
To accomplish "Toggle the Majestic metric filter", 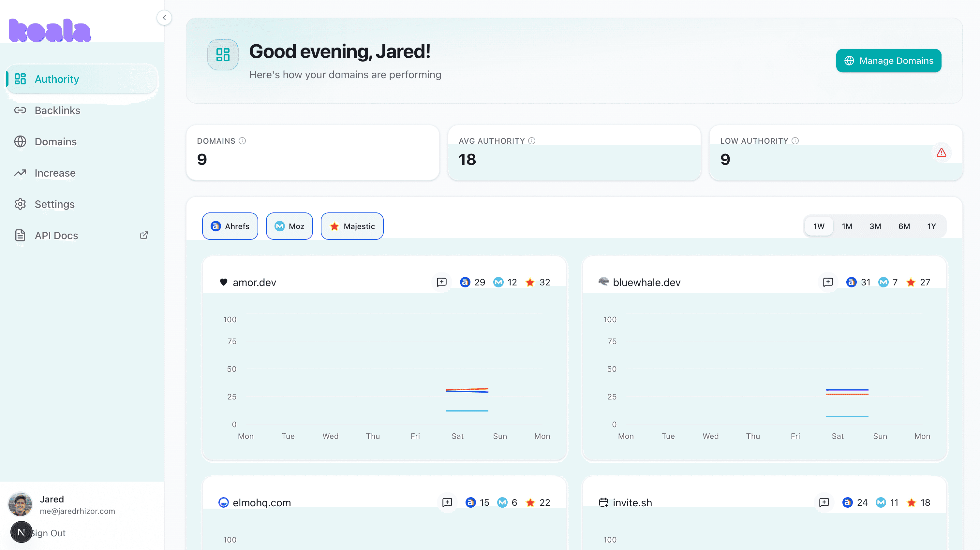I will coord(352,226).
